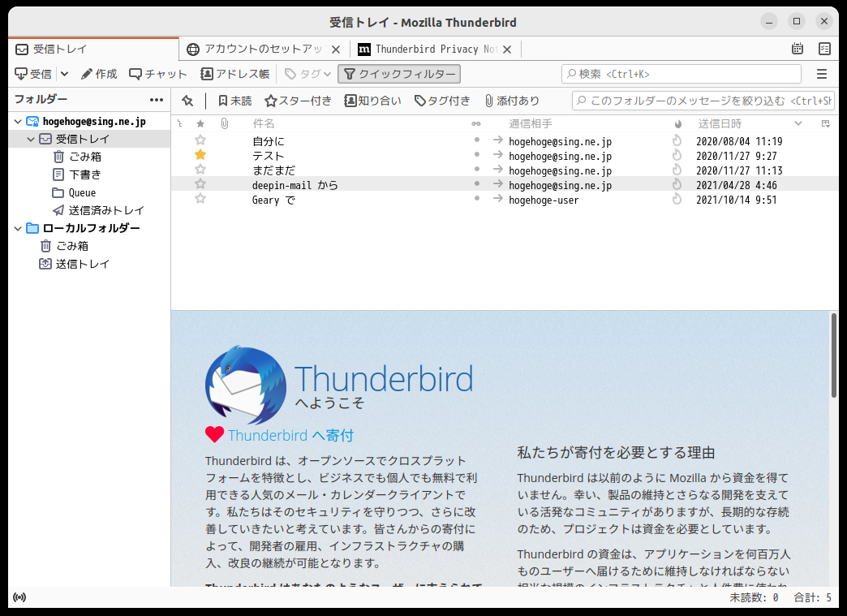The height and width of the screenshot is (616, 847).
Task: Open the calendar tab icon
Action: coord(798,49)
